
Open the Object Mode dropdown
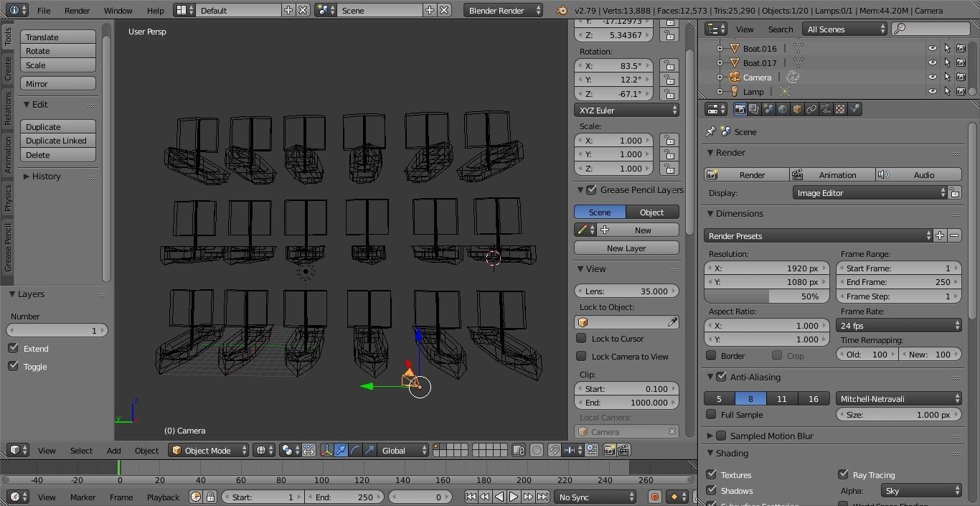pos(208,450)
